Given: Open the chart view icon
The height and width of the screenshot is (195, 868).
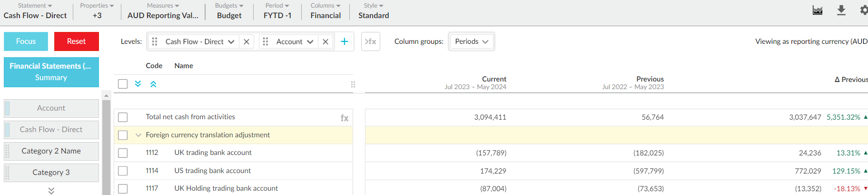Looking at the screenshot, I should [818, 10].
